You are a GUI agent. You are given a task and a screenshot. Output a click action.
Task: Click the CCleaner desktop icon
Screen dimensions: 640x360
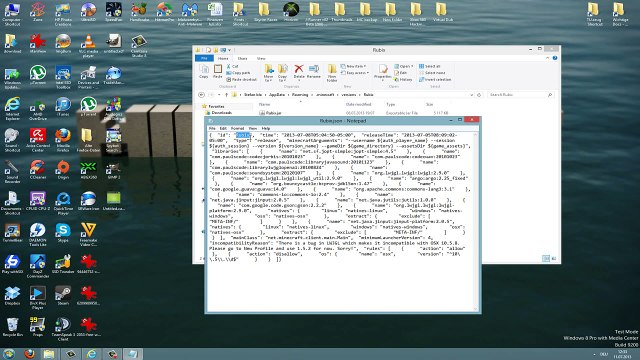pos(38,170)
